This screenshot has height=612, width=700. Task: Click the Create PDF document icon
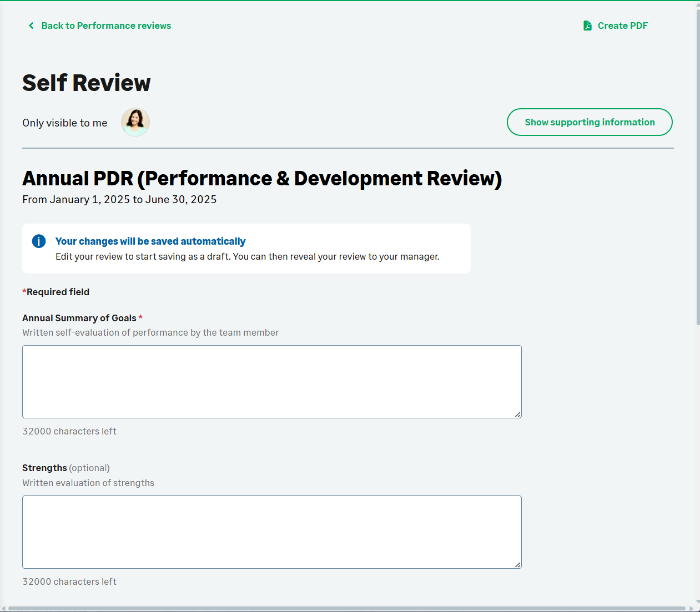click(x=587, y=26)
